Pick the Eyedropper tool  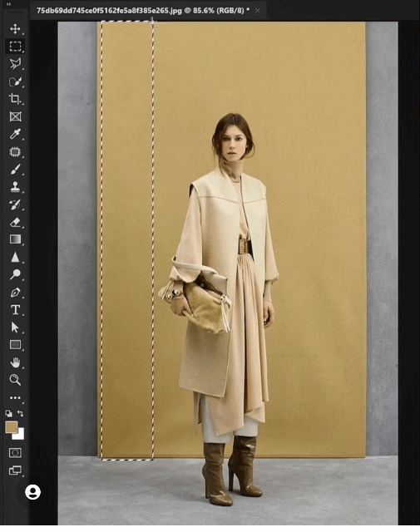(x=15, y=135)
